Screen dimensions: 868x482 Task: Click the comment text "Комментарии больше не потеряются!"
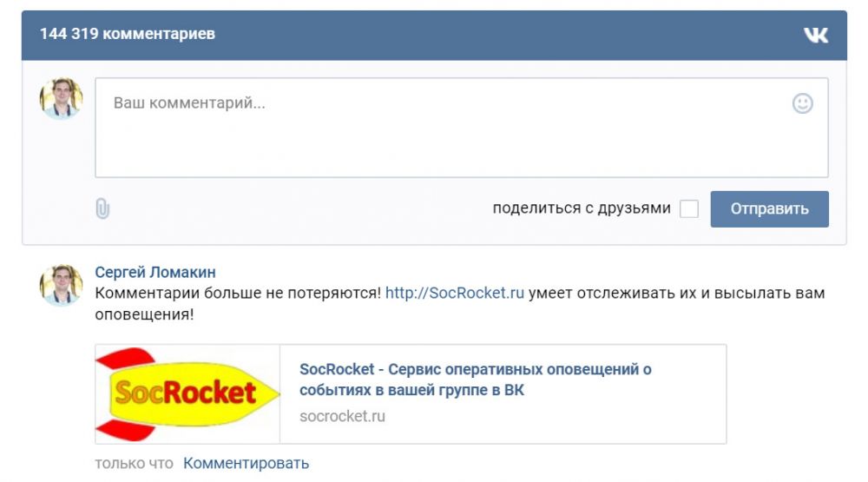coord(238,293)
